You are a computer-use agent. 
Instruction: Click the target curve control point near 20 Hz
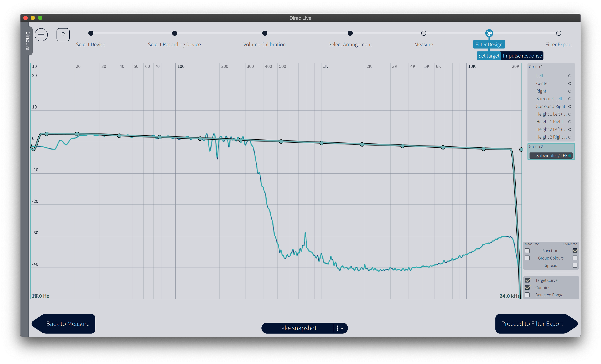pos(77,134)
